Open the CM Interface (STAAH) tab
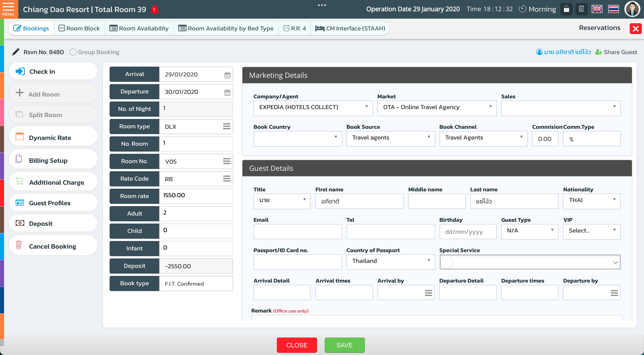 [x=350, y=28]
